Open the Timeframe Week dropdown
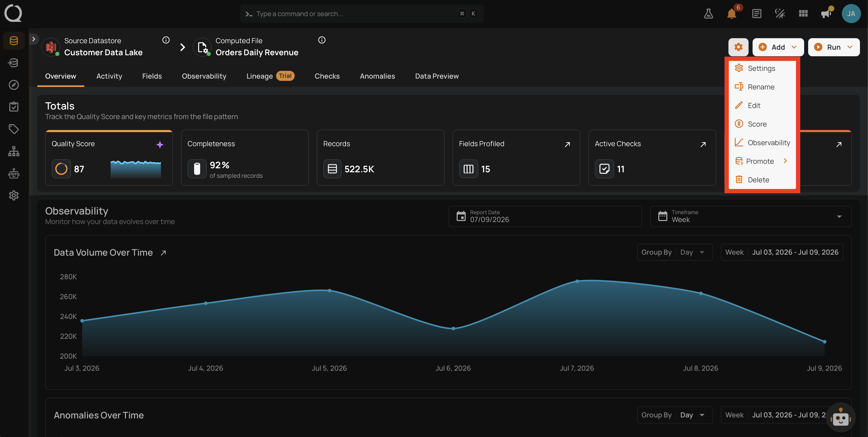 tap(750, 216)
